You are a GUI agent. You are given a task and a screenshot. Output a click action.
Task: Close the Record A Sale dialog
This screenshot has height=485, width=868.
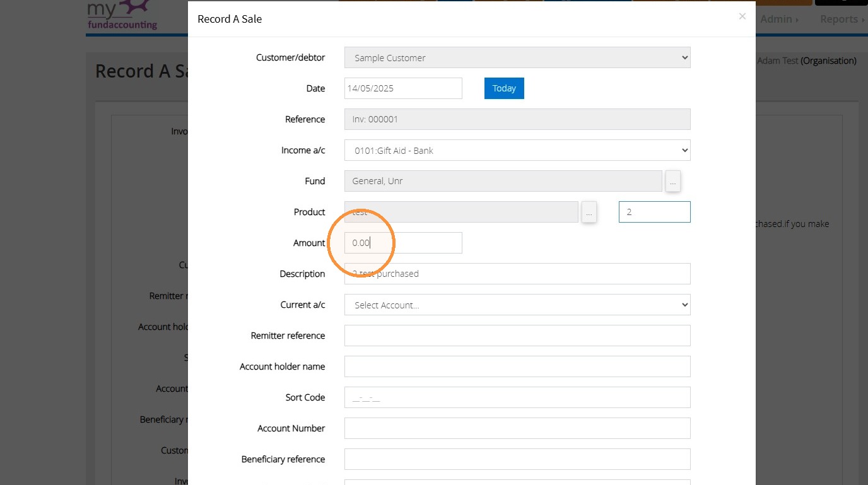[x=742, y=17]
